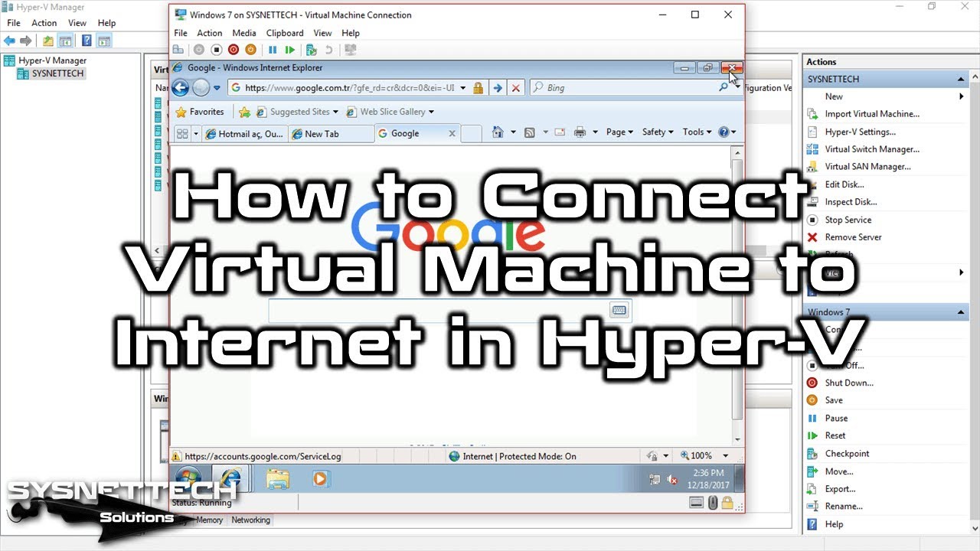This screenshot has width=980, height=551.
Task: Switch to the Hotmail tab in Internet Explorer
Action: click(x=243, y=133)
